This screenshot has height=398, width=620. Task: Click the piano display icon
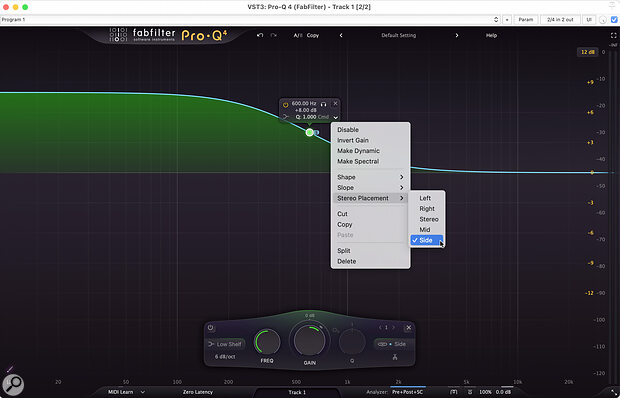point(454,392)
